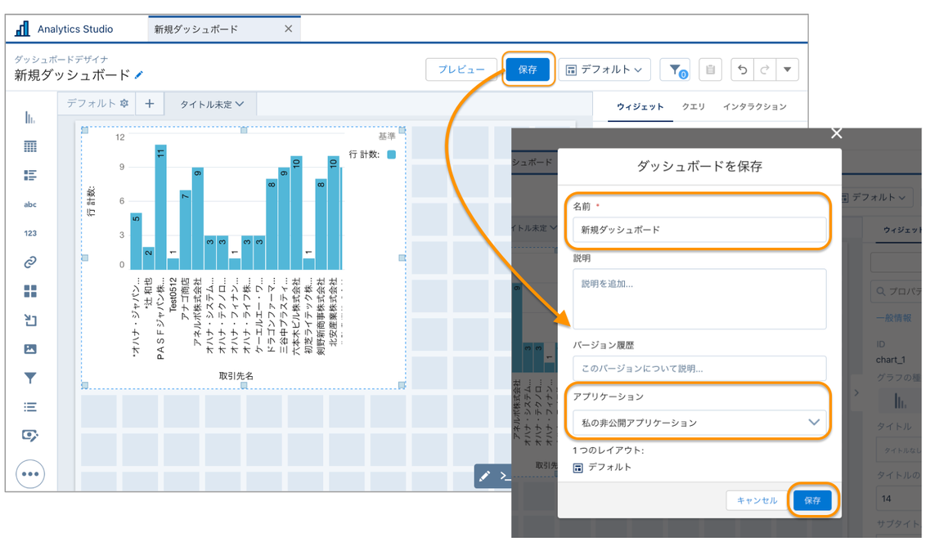Click the chart x-axis title 取引先名
This screenshot has width=939, height=560.
tap(236, 376)
